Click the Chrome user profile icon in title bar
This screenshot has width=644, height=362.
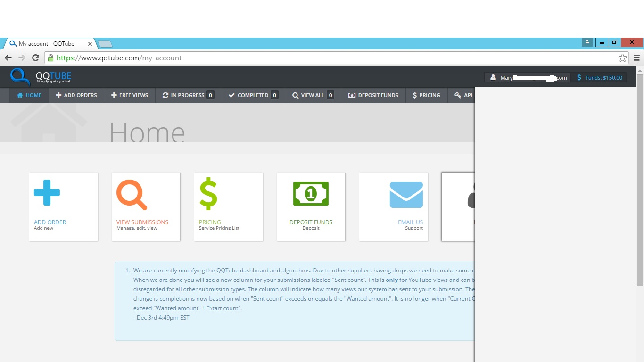(587, 42)
